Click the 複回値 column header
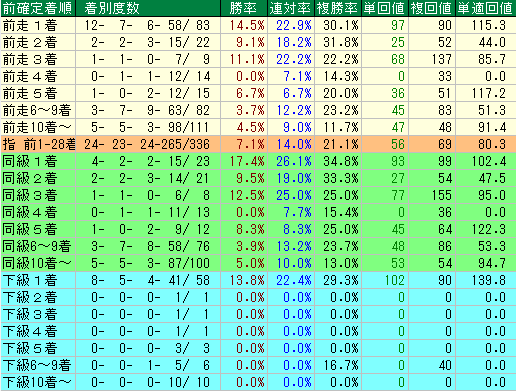The image size is (516, 391). [432, 8]
